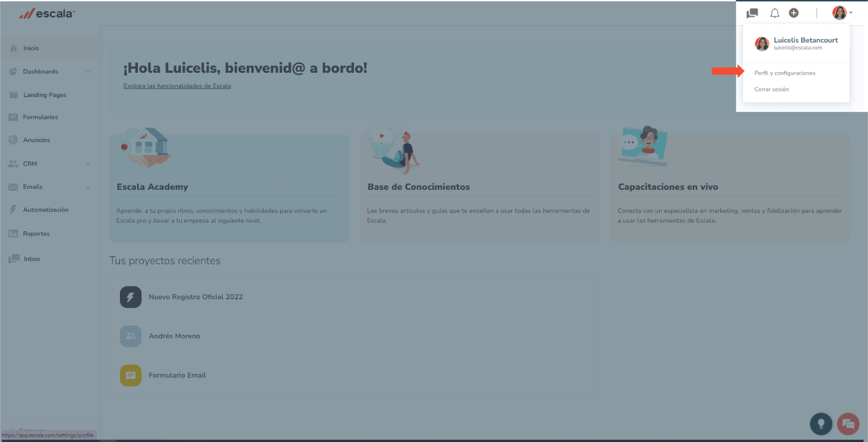Collapse the user menu dropdown arrow
This screenshot has height=442, width=868.
point(851,13)
